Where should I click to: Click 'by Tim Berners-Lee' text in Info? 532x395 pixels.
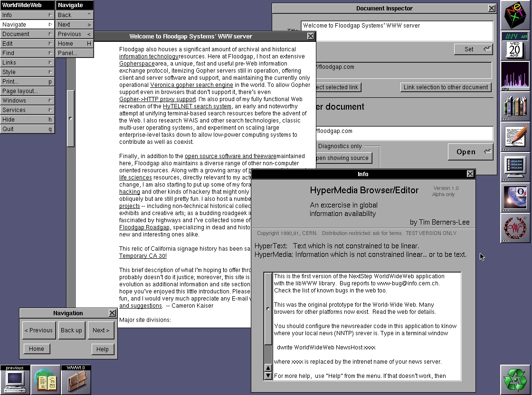[440, 222]
